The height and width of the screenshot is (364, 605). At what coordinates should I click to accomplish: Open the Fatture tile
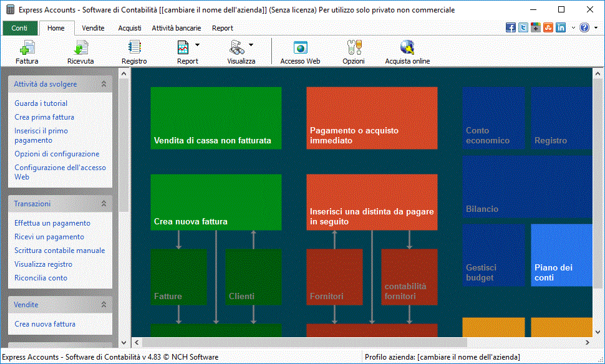tap(178, 277)
